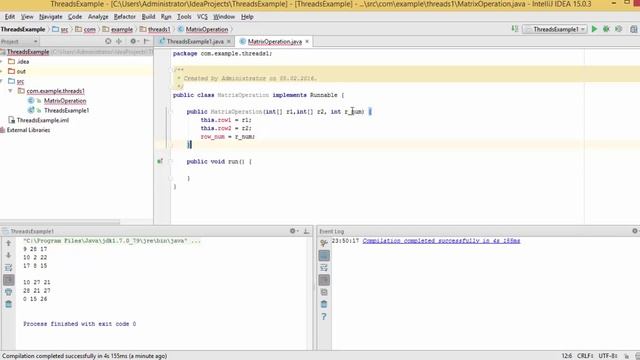The height and width of the screenshot is (360, 640).
Task: Open the Run menu
Action: 166,17
